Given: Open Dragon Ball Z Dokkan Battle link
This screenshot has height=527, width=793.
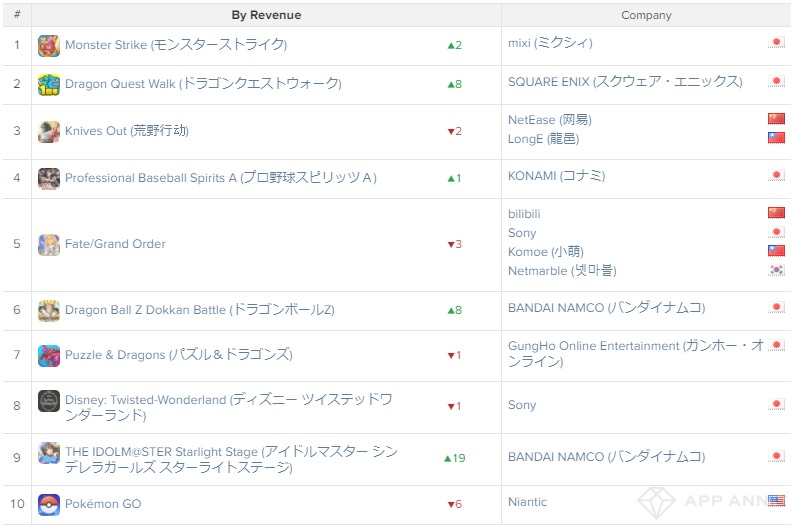Looking at the screenshot, I should [x=200, y=310].
